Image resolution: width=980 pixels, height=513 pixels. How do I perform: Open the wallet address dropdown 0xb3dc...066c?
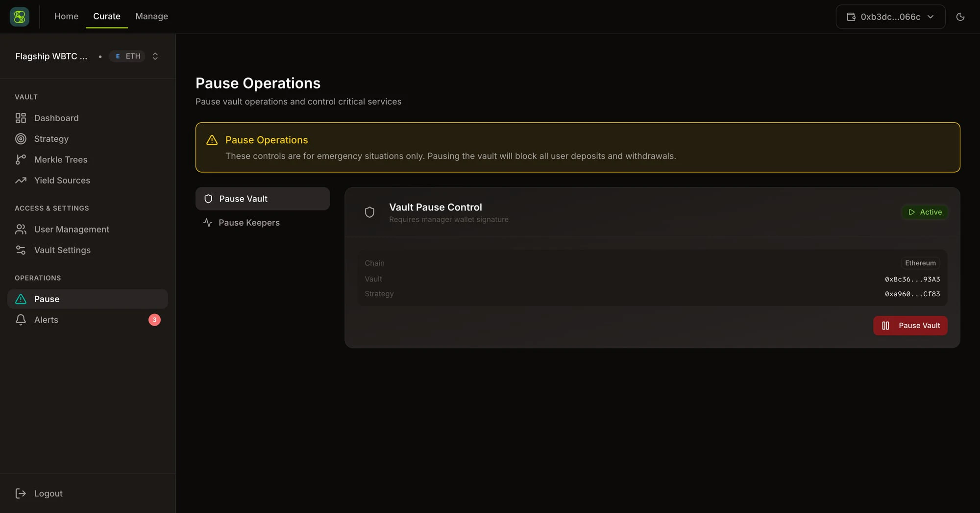(x=890, y=17)
